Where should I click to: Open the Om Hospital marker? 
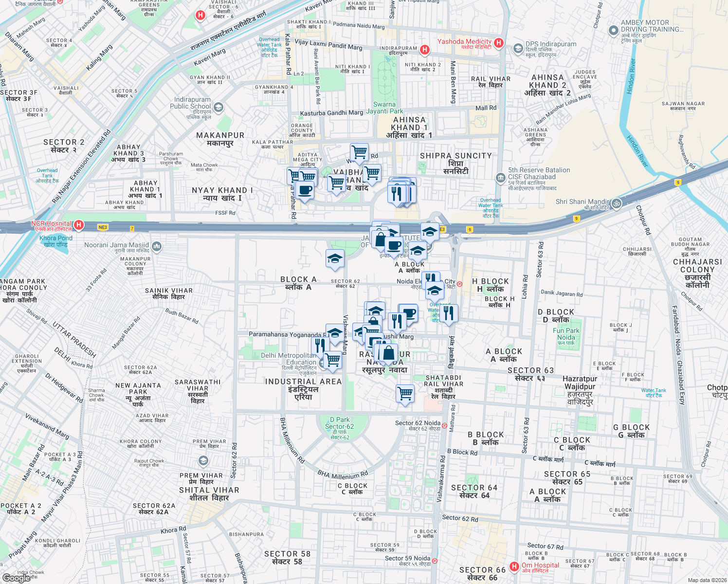[x=514, y=566]
